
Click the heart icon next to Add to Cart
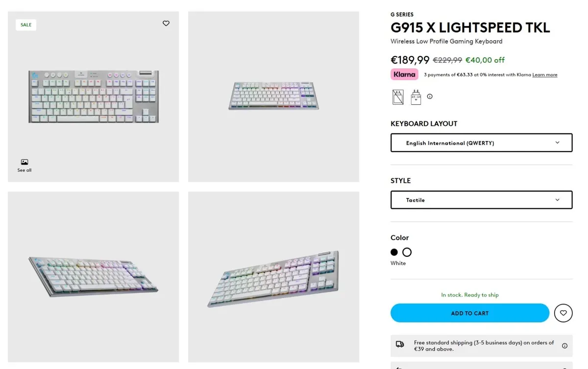(563, 313)
